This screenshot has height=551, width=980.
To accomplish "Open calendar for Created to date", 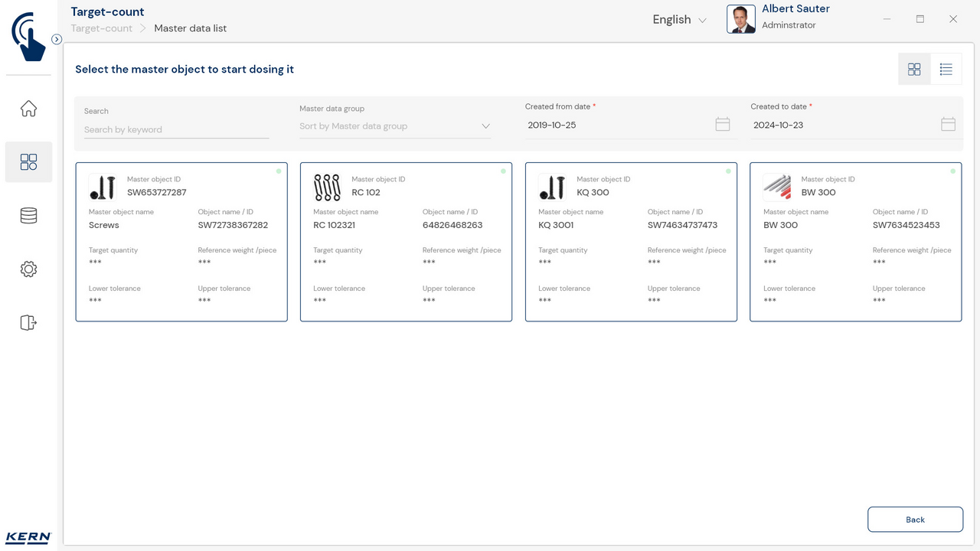I will (948, 124).
